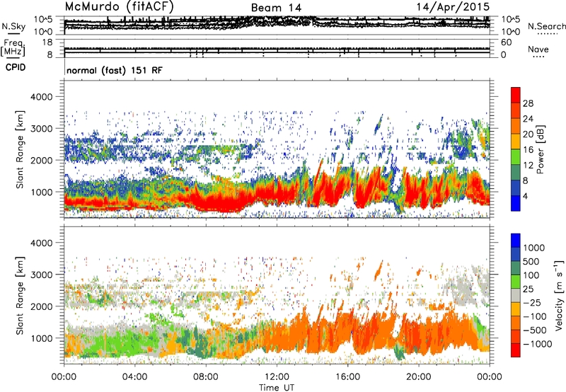Click the red bottom of velocity colorbar
Viewport: 566px width, 392px height.
pyautogui.click(x=516, y=350)
